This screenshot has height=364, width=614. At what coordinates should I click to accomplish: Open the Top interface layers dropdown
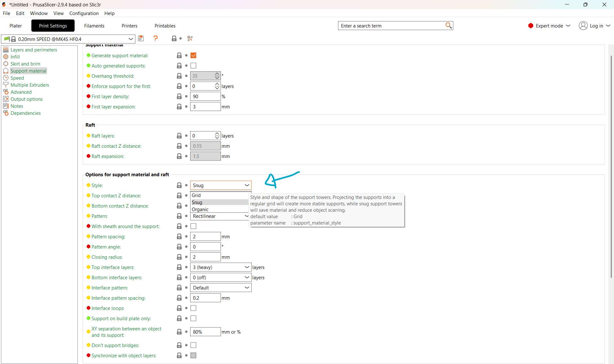[x=221, y=267]
